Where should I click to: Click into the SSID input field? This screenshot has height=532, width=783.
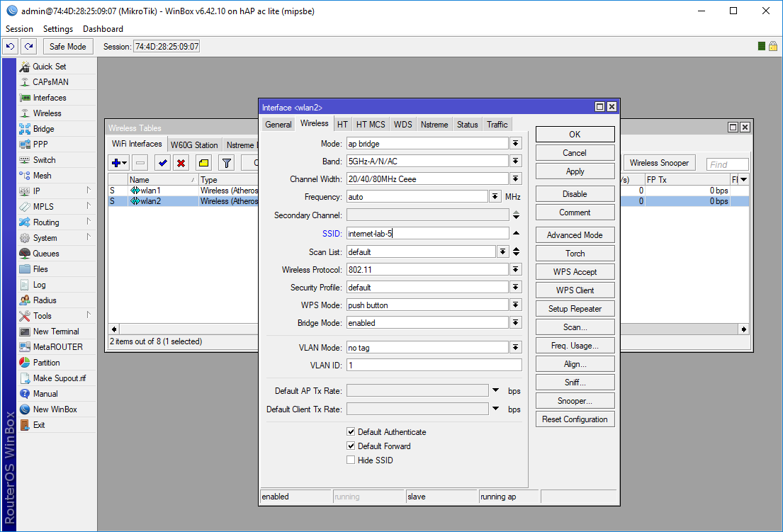[x=428, y=233]
